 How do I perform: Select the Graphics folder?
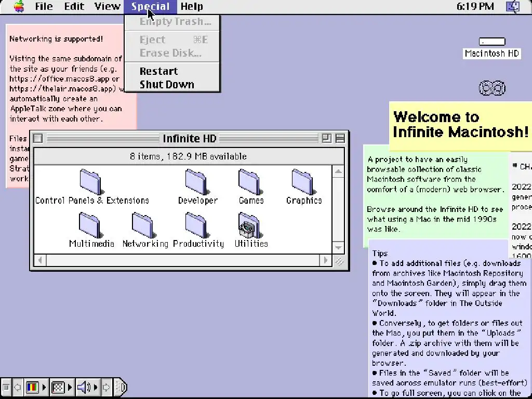[303, 182]
